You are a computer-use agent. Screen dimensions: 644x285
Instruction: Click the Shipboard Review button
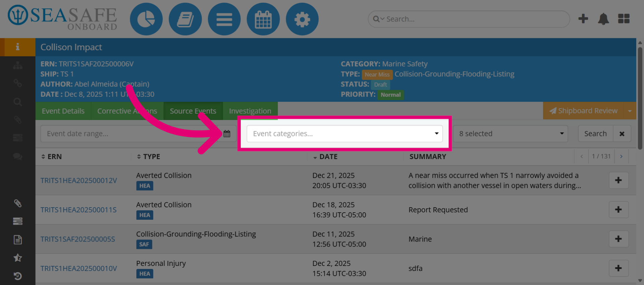pos(583,111)
